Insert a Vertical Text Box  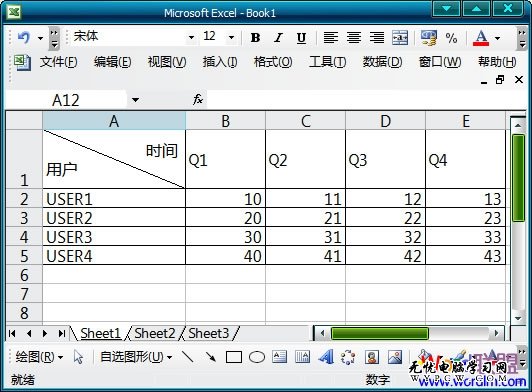(x=302, y=357)
